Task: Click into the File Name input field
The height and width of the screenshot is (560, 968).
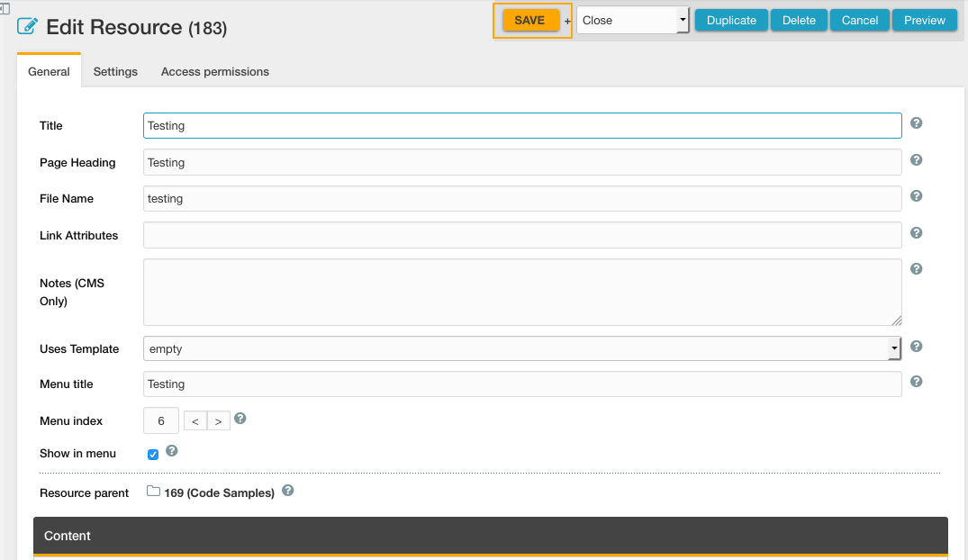Action: point(522,199)
